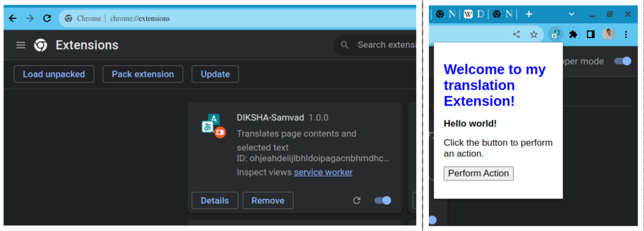Disable the DIKSHA-Samvad extension toggle

point(383,200)
